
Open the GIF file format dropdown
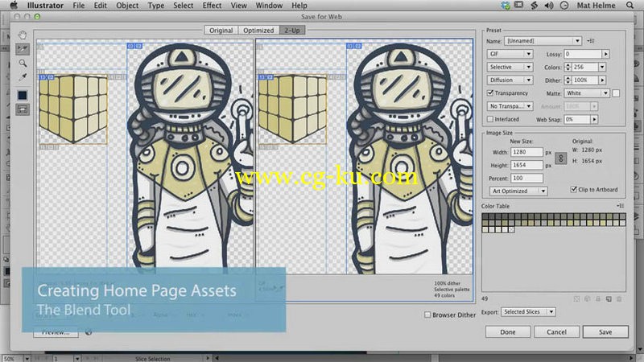(510, 54)
